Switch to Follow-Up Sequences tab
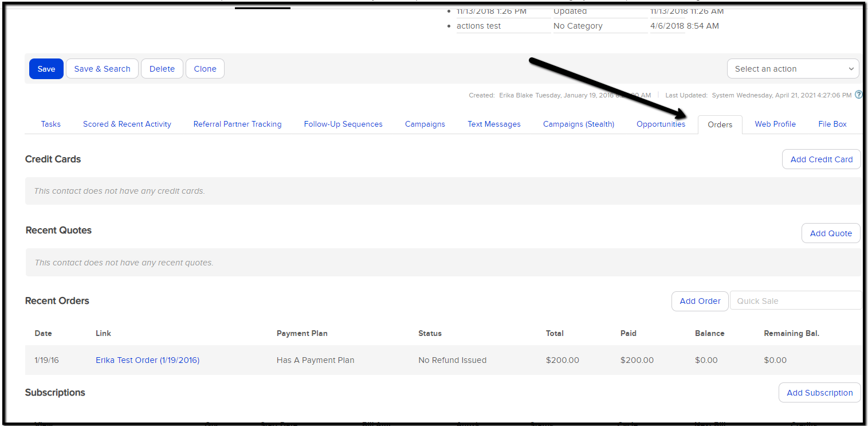Screen dimensions: 868x426 click(x=343, y=124)
